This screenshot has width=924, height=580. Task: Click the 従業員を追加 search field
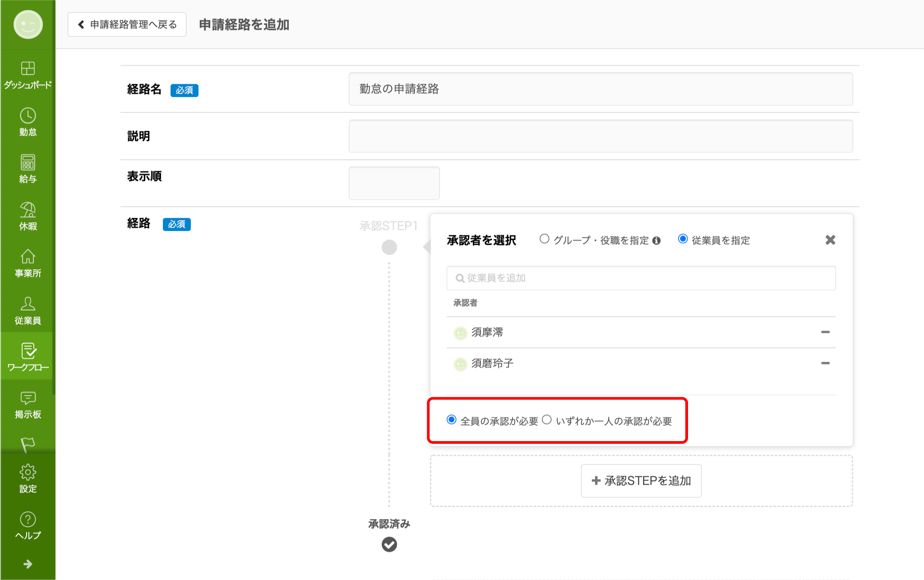click(641, 278)
